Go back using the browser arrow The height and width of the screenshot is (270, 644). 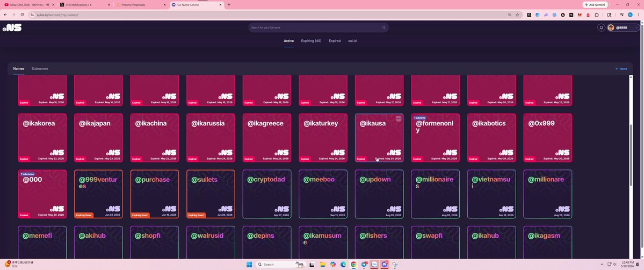(5, 15)
